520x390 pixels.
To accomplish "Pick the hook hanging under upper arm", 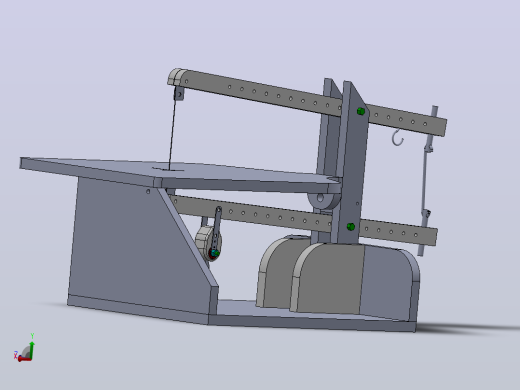I will (x=398, y=138).
